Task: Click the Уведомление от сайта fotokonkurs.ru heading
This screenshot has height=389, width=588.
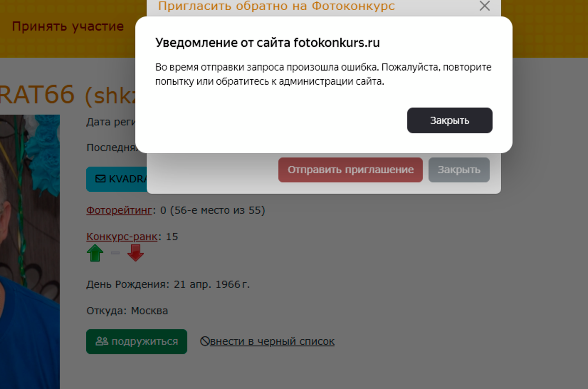Action: [267, 43]
